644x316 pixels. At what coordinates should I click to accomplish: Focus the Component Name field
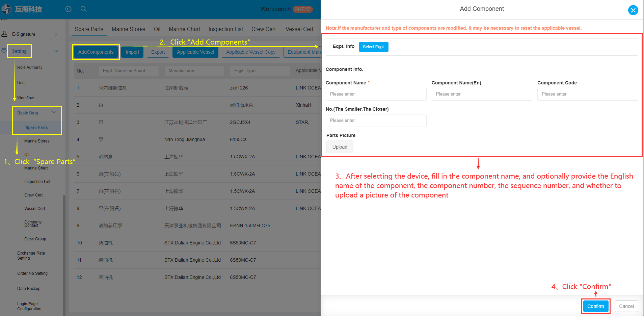click(376, 94)
